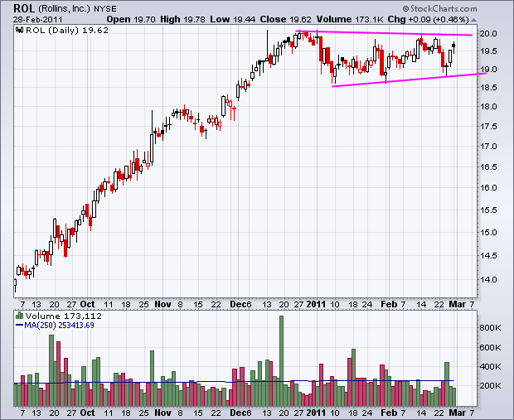This screenshot has width=514, height=420.
Task: Select the ROL (Daily) 19.62 legend label
Action: [67, 31]
